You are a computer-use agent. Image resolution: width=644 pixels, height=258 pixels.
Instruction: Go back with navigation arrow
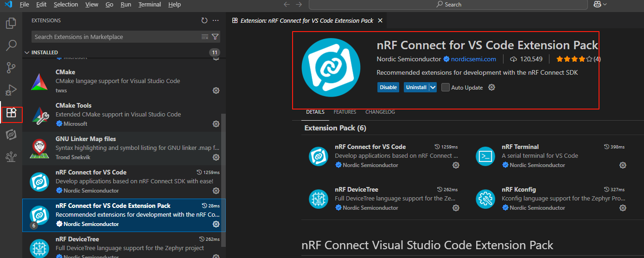click(x=287, y=4)
